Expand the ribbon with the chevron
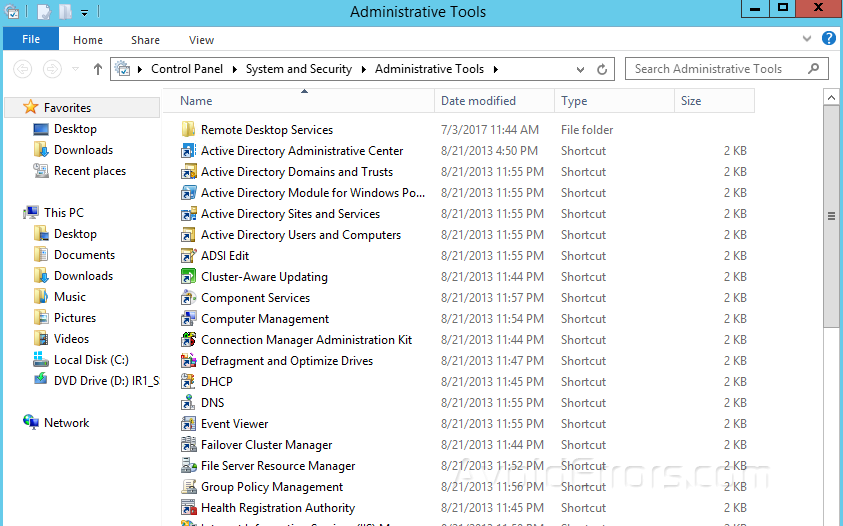The width and height of the screenshot is (843, 526). point(808,39)
